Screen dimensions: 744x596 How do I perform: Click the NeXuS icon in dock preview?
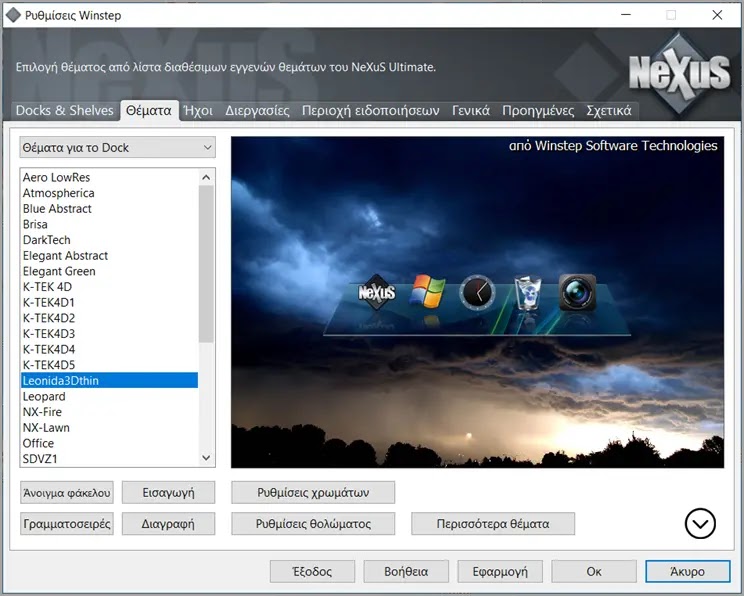click(377, 292)
